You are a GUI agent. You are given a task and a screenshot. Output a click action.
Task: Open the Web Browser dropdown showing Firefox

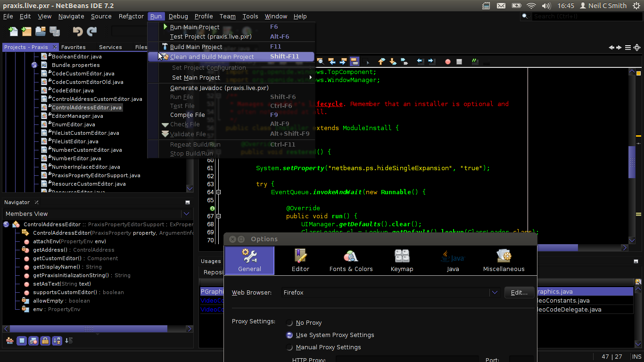(x=494, y=292)
